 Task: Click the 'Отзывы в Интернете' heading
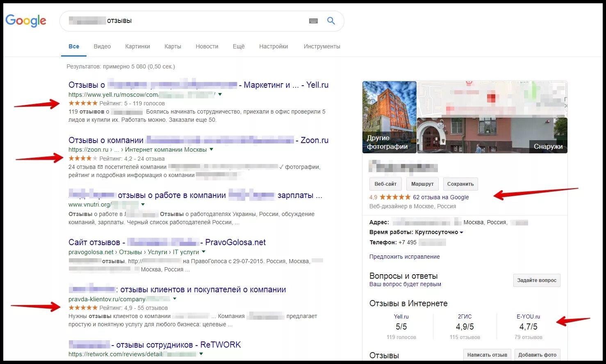tap(408, 303)
